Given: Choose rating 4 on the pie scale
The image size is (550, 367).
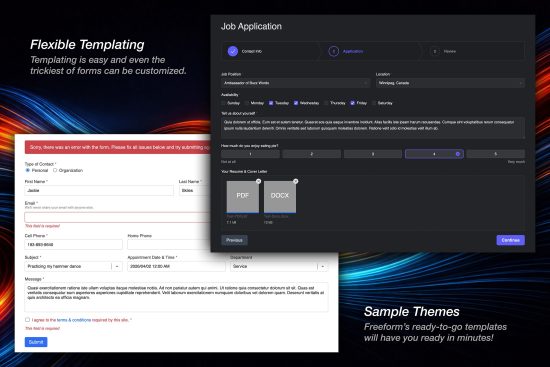Looking at the screenshot, I should [x=434, y=154].
